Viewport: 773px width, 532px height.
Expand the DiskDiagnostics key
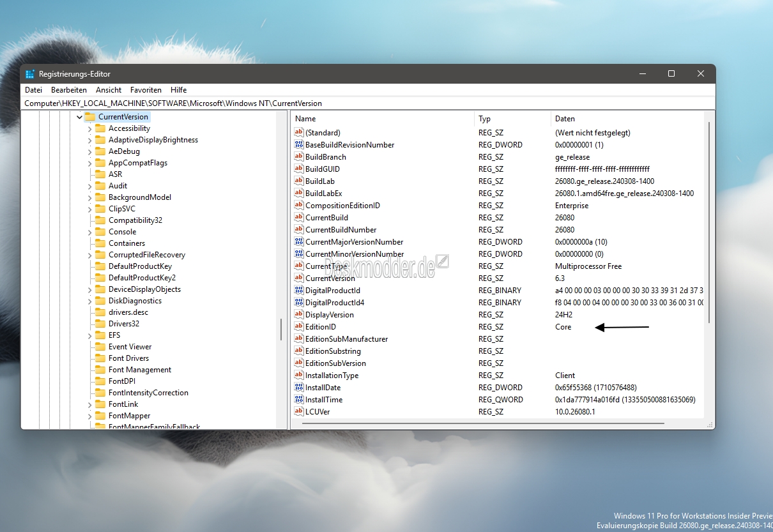pos(90,301)
